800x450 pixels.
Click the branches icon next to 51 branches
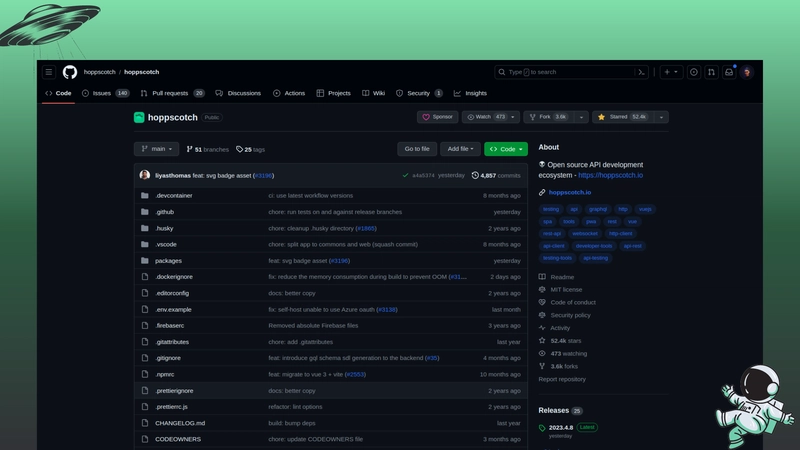click(189, 149)
